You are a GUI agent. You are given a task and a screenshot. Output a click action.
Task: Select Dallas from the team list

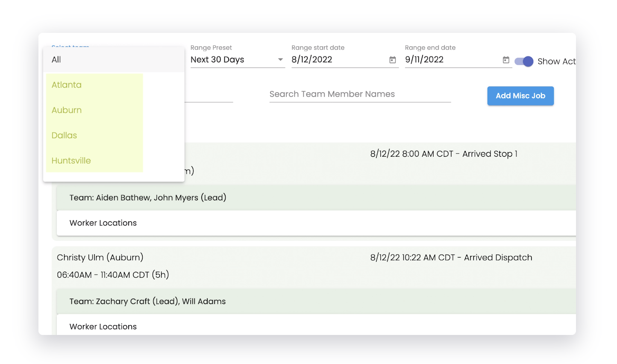click(x=65, y=135)
